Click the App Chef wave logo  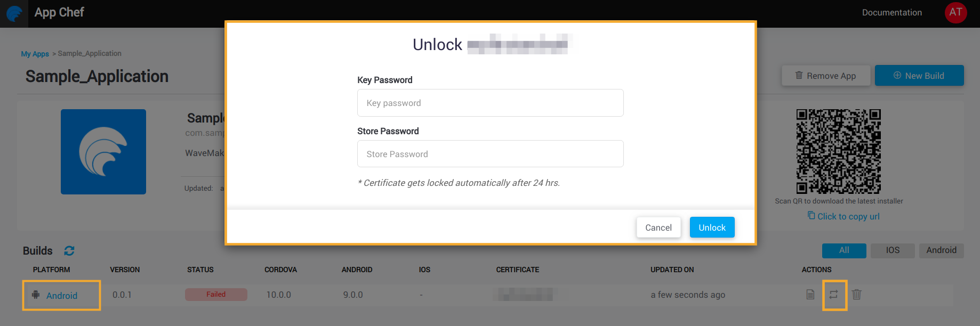coord(13,12)
